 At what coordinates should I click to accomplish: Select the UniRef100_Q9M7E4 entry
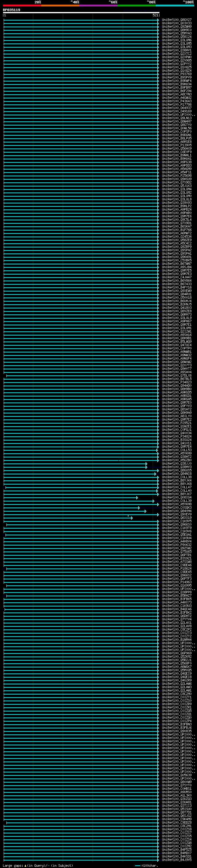[x=176, y=447]
